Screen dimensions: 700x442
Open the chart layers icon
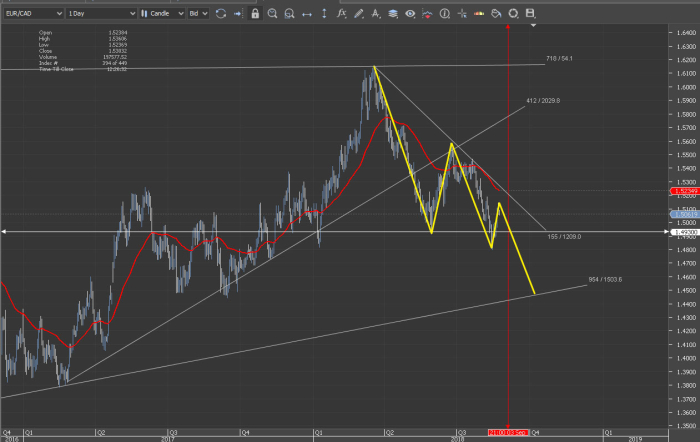pyautogui.click(x=393, y=14)
